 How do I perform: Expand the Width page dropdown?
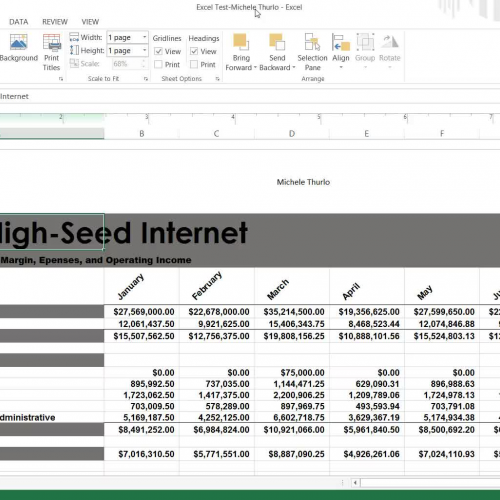[x=144, y=37]
